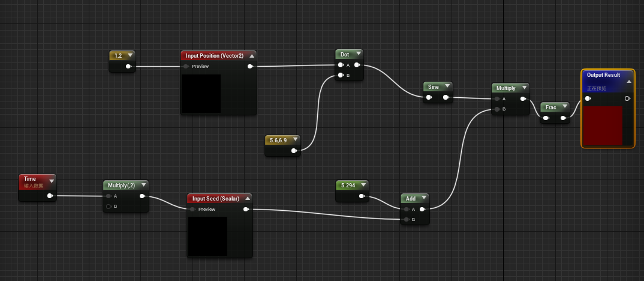Expand the Add node dropdown arrow

click(x=425, y=198)
